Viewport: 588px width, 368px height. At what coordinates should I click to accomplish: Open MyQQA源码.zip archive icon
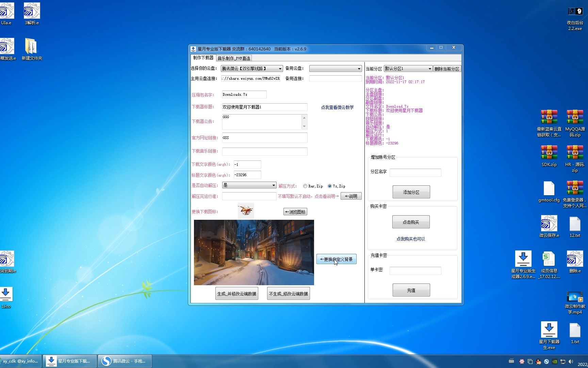pos(575,123)
